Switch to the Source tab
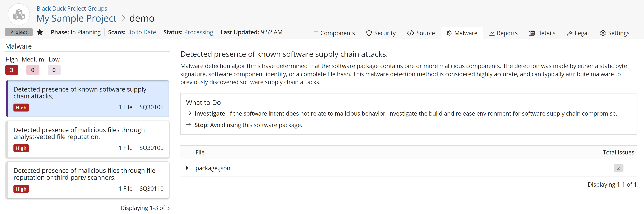Image resolution: width=644 pixels, height=214 pixels. pos(421,33)
